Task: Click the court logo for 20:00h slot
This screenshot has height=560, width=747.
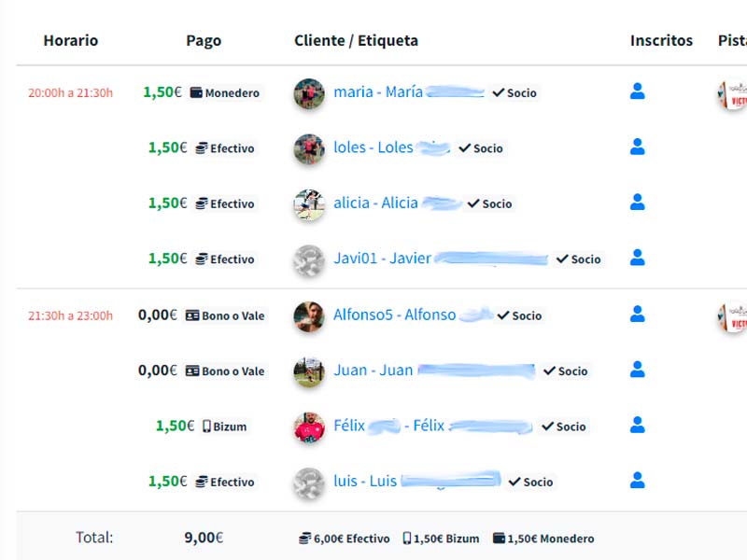Action: coord(733,94)
